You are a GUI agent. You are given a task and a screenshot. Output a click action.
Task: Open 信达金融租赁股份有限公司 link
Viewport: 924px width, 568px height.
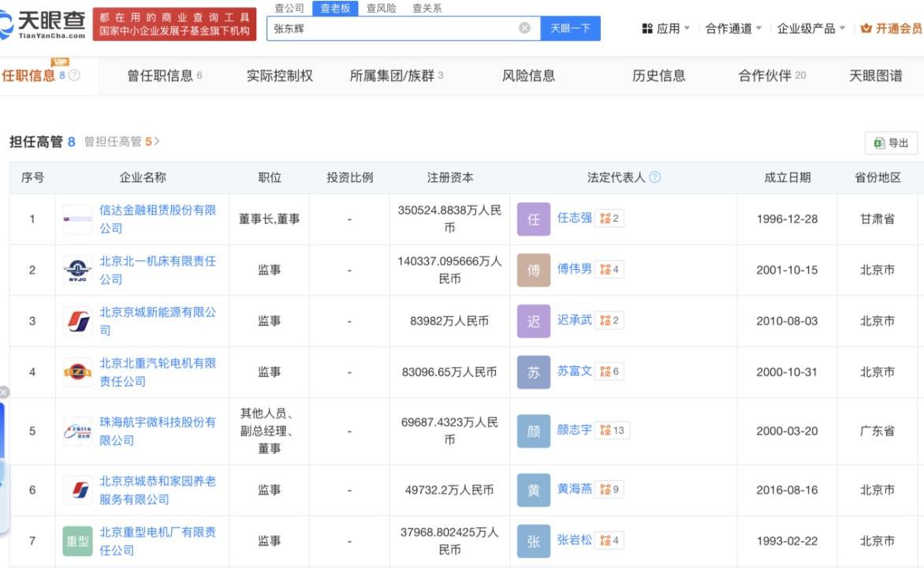[x=158, y=219]
